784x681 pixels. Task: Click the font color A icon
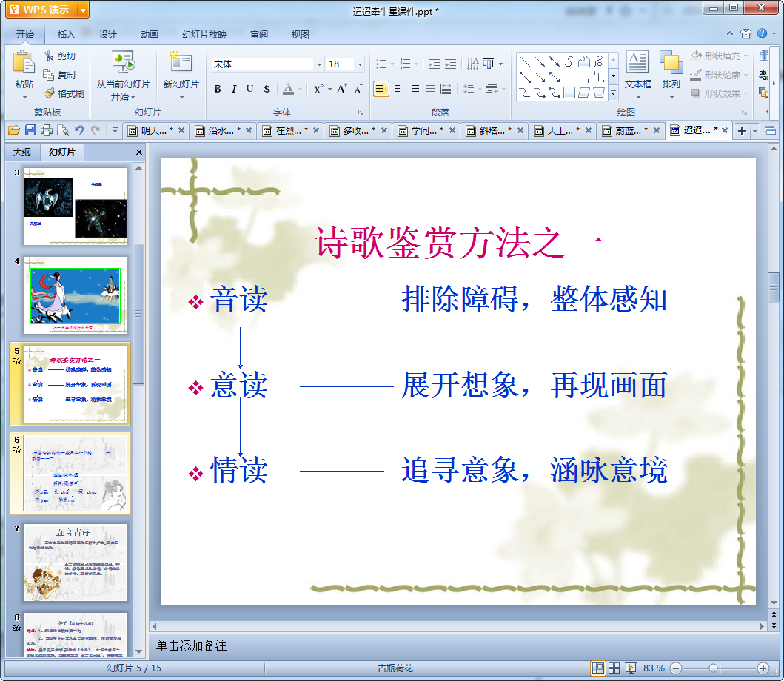click(x=288, y=89)
